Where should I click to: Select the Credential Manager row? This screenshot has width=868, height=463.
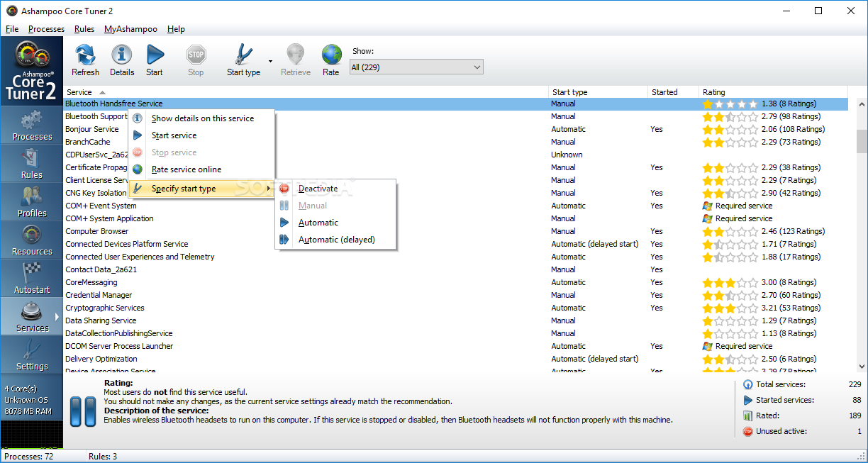click(x=456, y=295)
